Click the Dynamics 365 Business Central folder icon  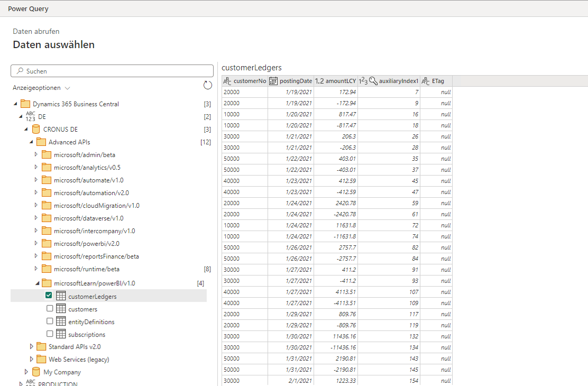pyautogui.click(x=25, y=104)
